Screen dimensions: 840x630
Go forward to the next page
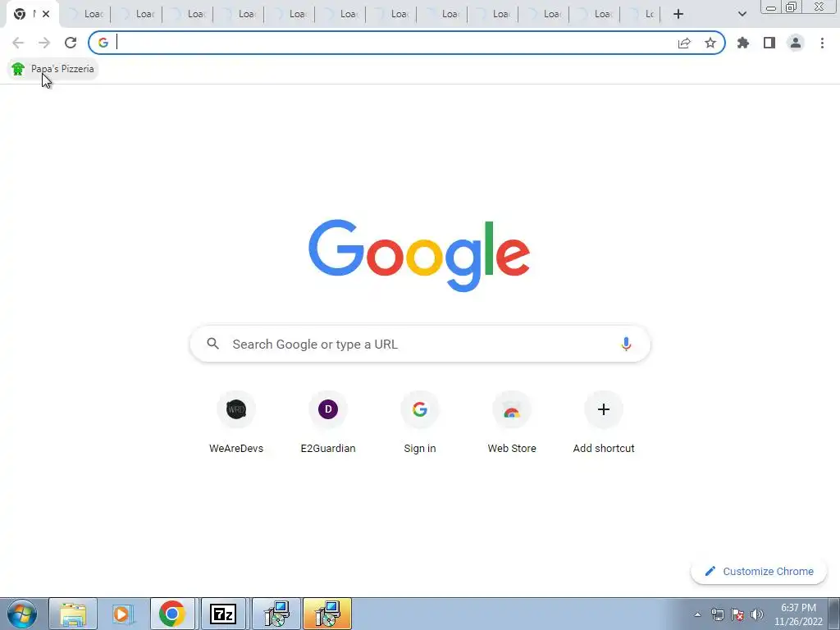click(44, 43)
